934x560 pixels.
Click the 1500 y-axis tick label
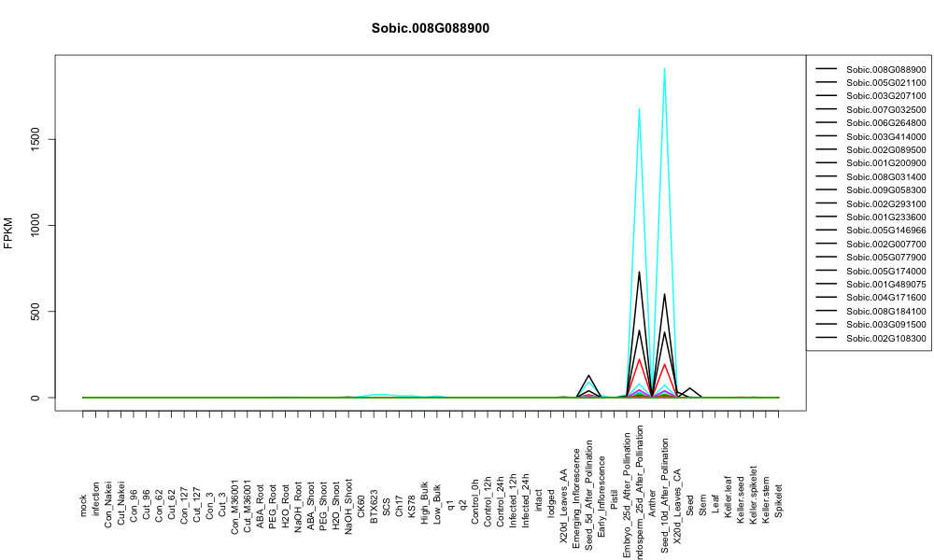coord(35,139)
